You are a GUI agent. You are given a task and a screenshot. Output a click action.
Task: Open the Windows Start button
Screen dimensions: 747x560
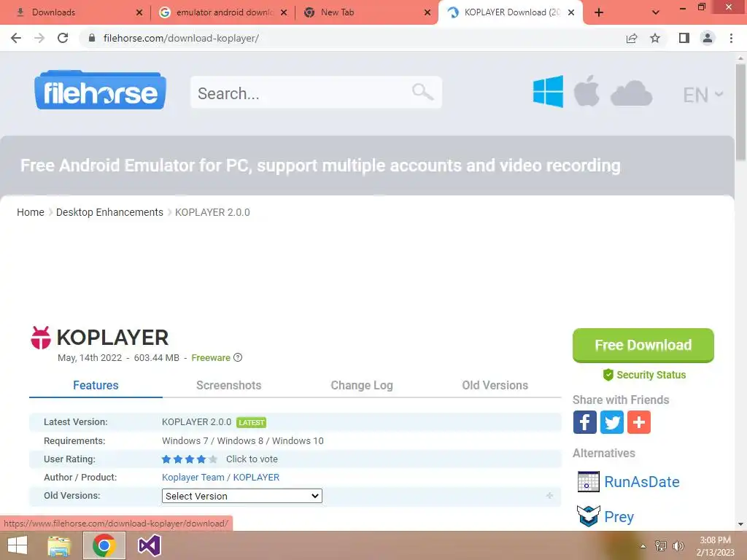tap(18, 545)
